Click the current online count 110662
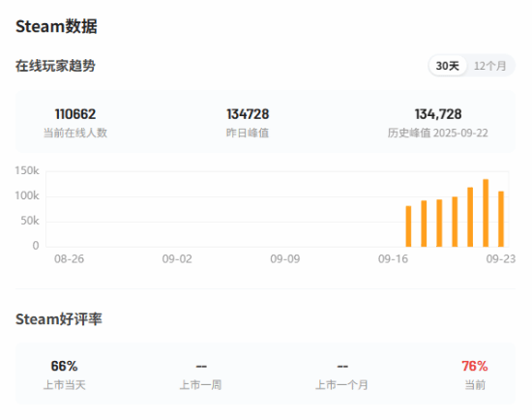This screenshot has width=532, height=420. tap(75, 114)
